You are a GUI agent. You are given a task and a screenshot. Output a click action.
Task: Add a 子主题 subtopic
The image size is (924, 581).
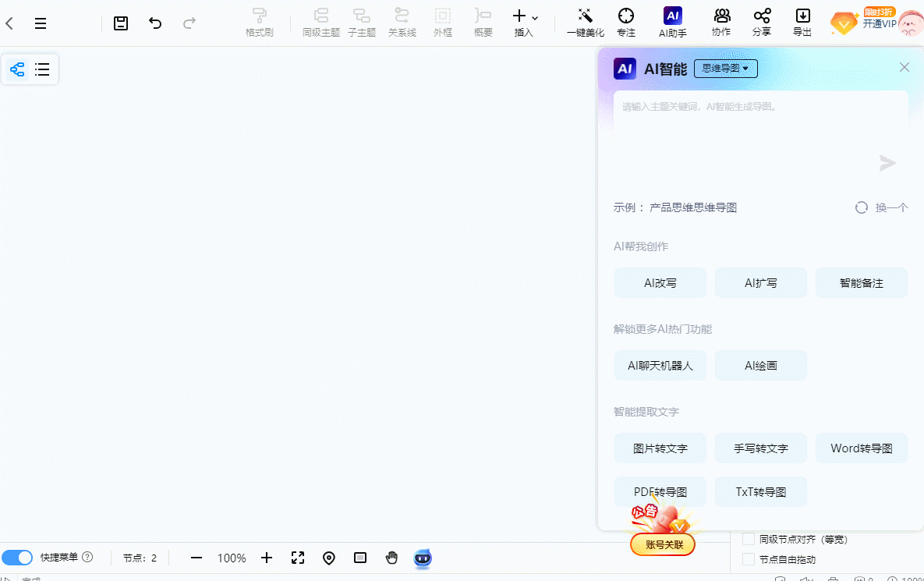362,23
